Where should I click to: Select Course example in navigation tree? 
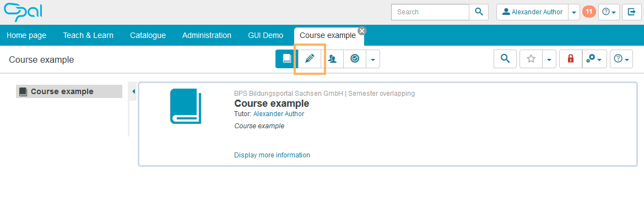click(x=69, y=91)
